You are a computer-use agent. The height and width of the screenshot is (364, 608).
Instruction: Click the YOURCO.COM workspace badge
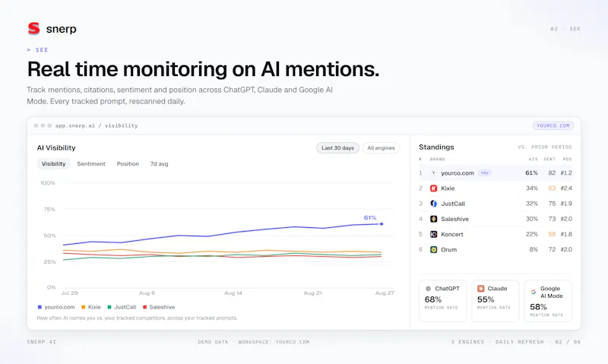click(553, 125)
